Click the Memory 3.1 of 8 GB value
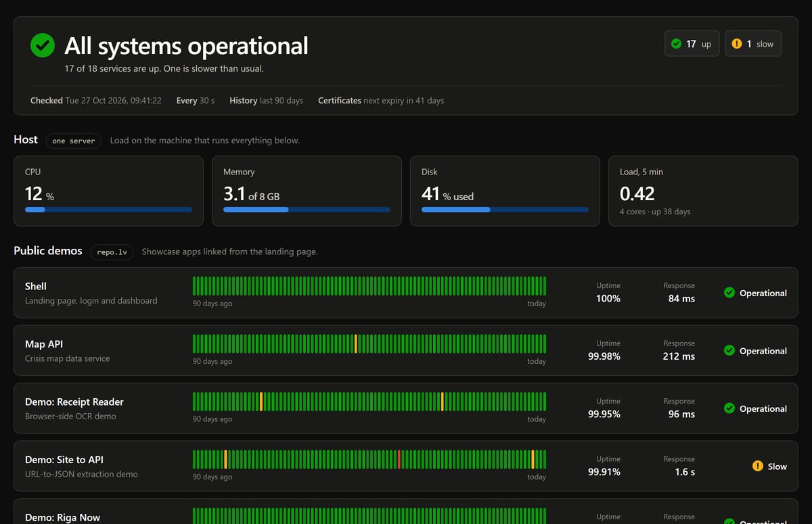Image resolution: width=812 pixels, height=524 pixels. tap(252, 194)
